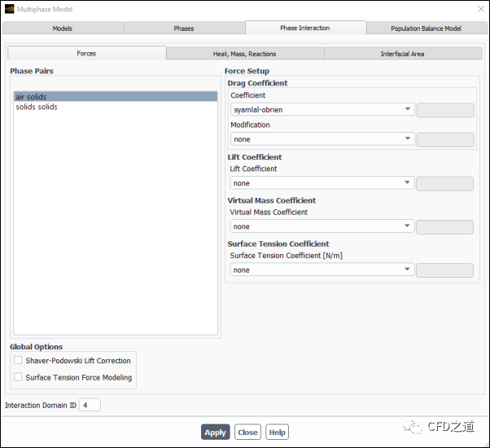Expand the Virtual Mass Coefficient dropdown
490x448 pixels.
(x=322, y=226)
